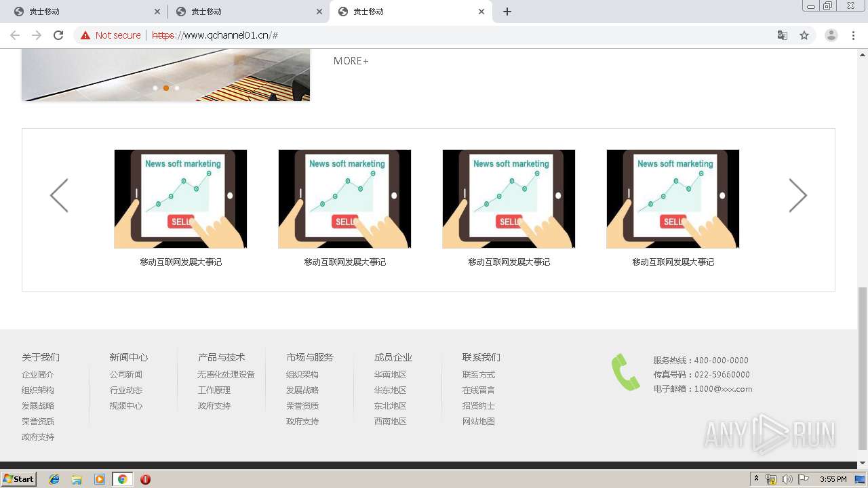
Task: Click the address bar URL
Action: point(215,35)
